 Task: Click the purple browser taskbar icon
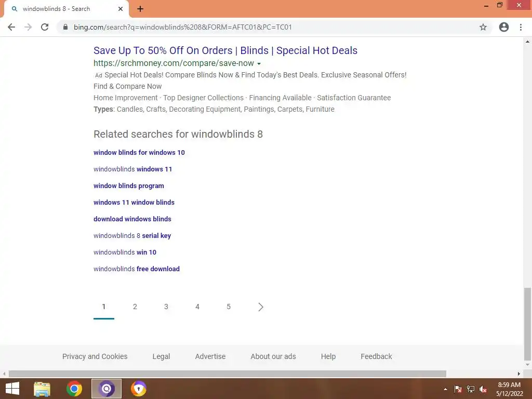tap(107, 389)
